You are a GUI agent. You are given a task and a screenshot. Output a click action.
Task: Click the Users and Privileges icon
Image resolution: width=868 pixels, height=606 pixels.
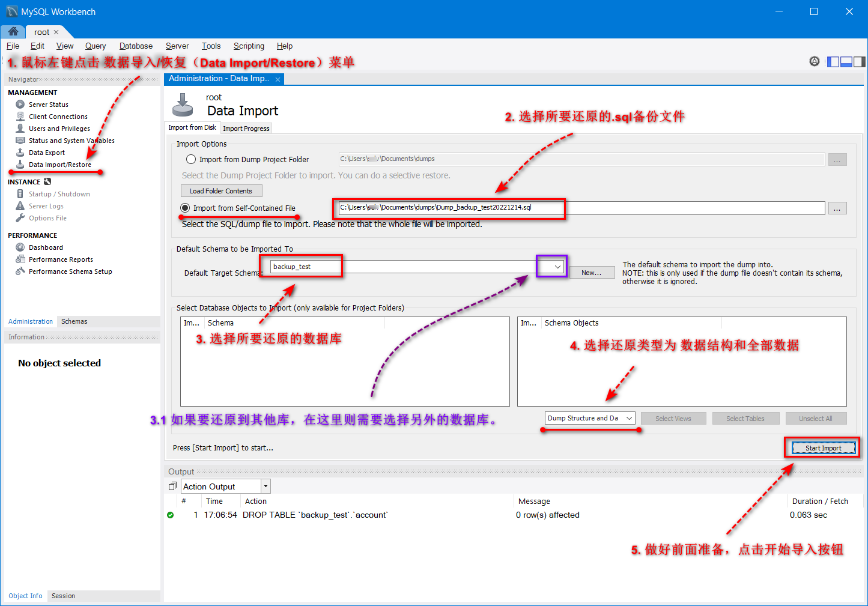tap(20, 129)
